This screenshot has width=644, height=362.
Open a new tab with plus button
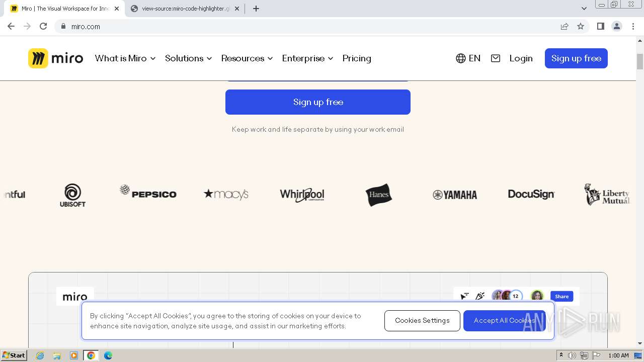click(256, 9)
